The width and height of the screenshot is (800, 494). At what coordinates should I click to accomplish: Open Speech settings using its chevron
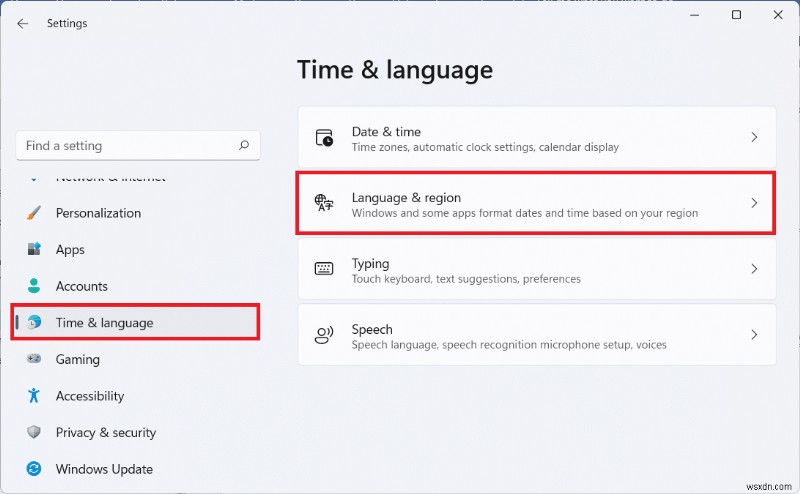point(754,335)
